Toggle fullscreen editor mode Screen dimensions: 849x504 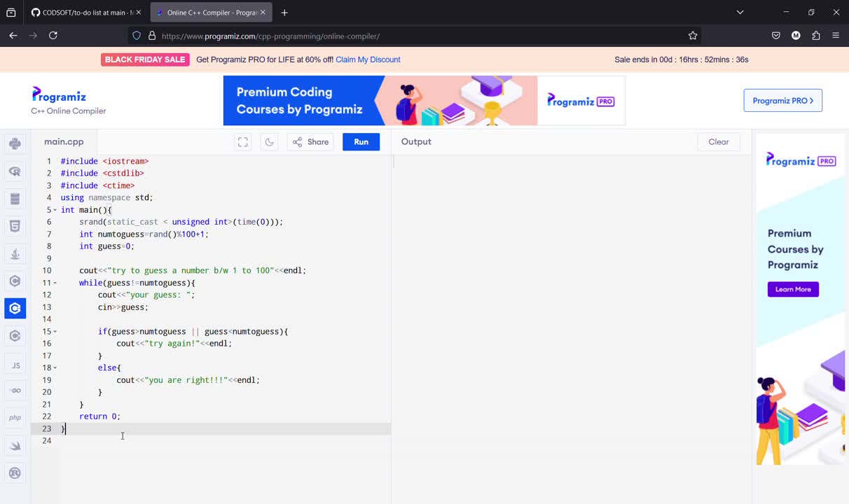point(243,142)
